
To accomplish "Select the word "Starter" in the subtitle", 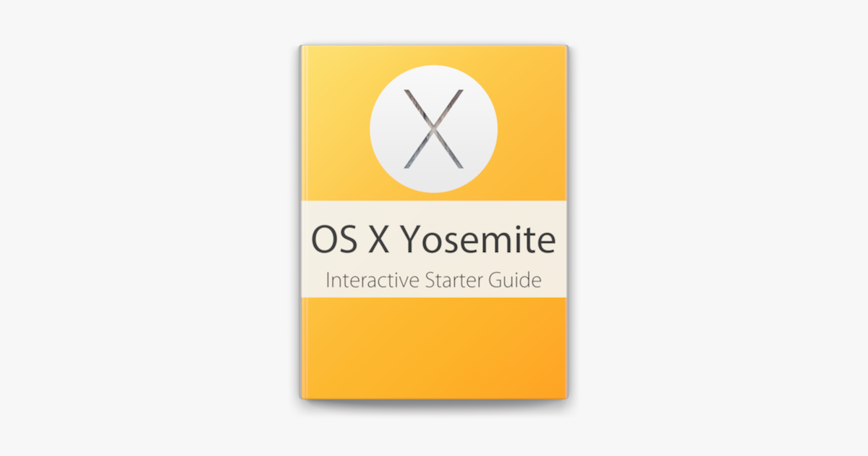I will pos(452,280).
